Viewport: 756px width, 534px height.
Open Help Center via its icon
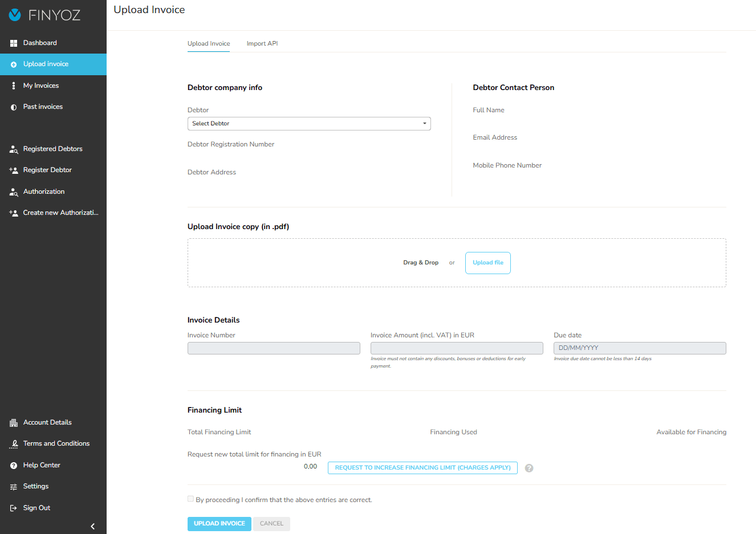pos(13,465)
